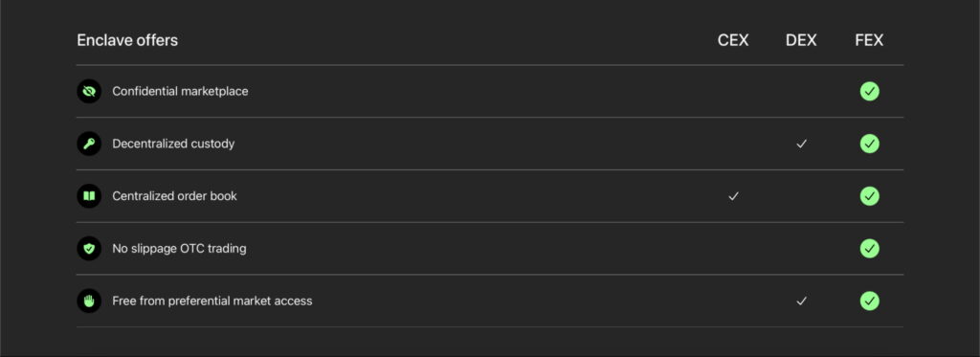Click green FEX check for No slippage OTC trading

pyautogui.click(x=869, y=249)
